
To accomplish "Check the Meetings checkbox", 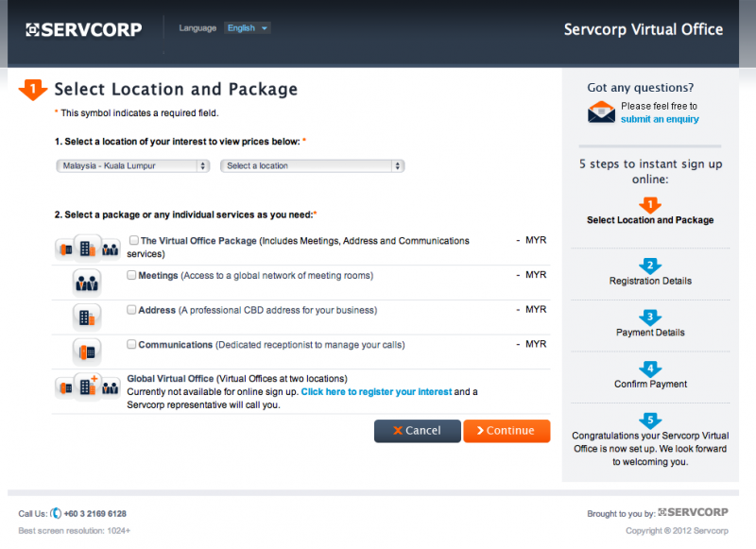I will [x=131, y=275].
